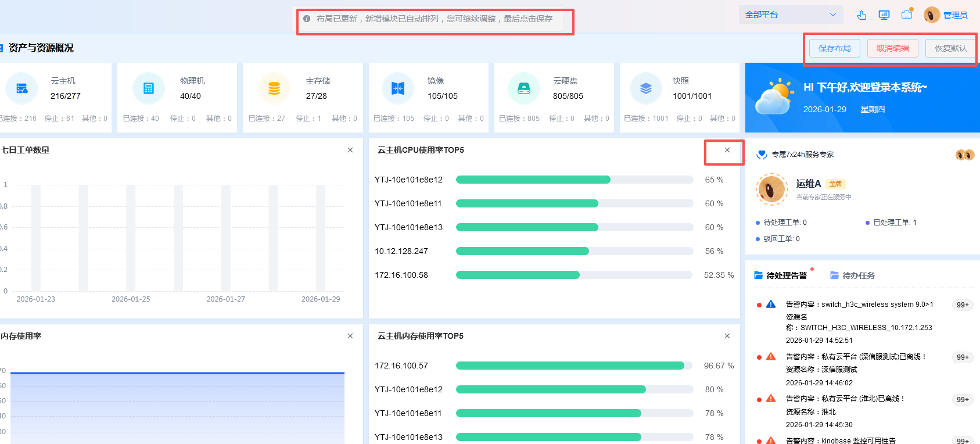Click 待处理工单: 0 text

(785, 223)
